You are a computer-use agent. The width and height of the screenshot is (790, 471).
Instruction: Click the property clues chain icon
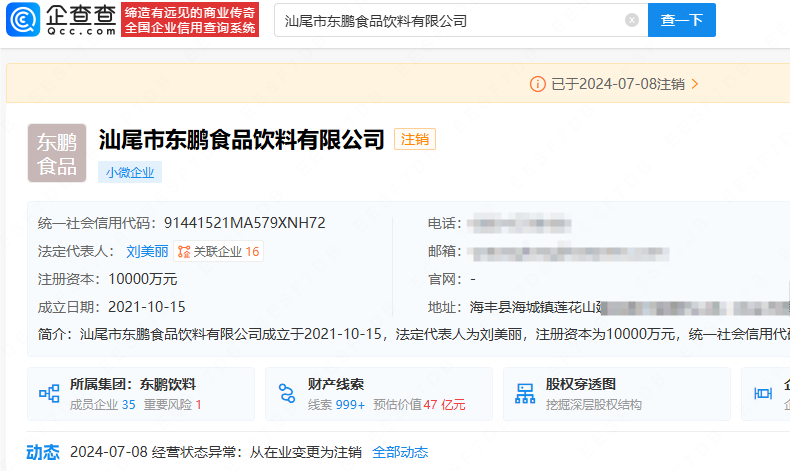pyautogui.click(x=287, y=393)
